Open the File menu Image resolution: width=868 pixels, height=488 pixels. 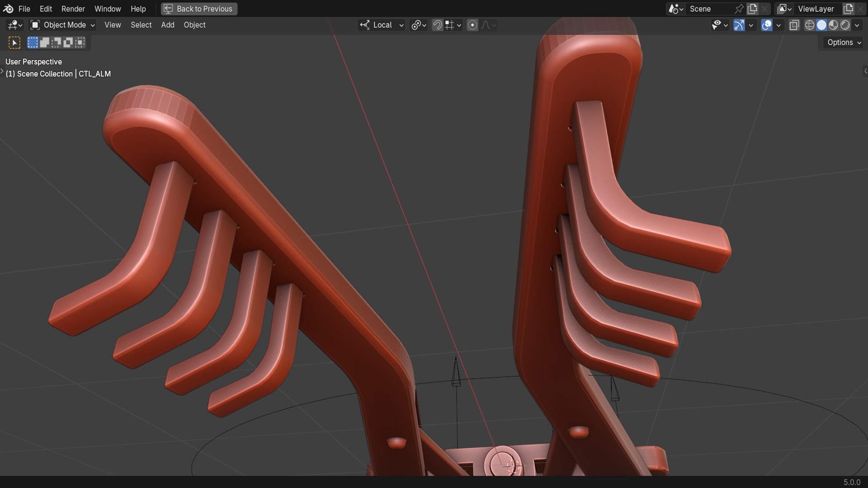click(x=24, y=9)
